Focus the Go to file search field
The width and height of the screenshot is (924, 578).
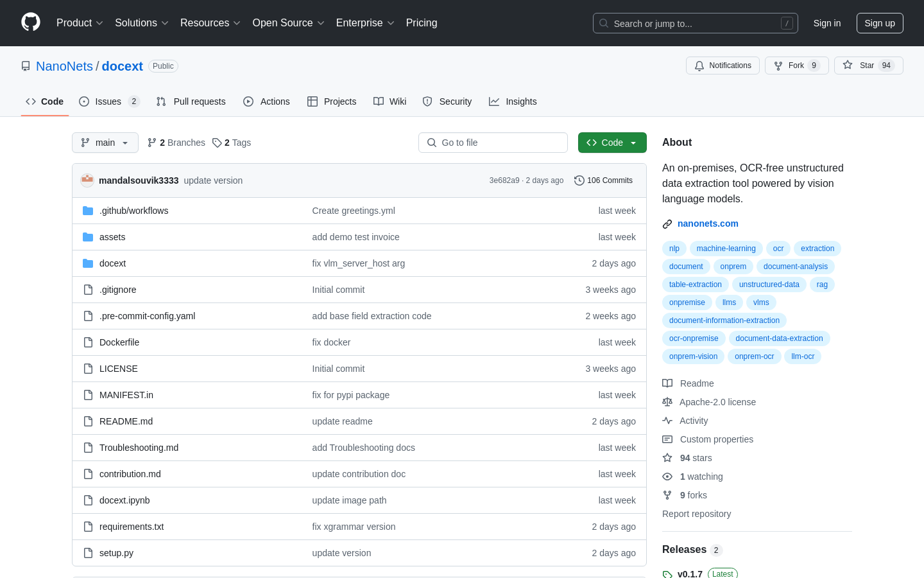493,143
